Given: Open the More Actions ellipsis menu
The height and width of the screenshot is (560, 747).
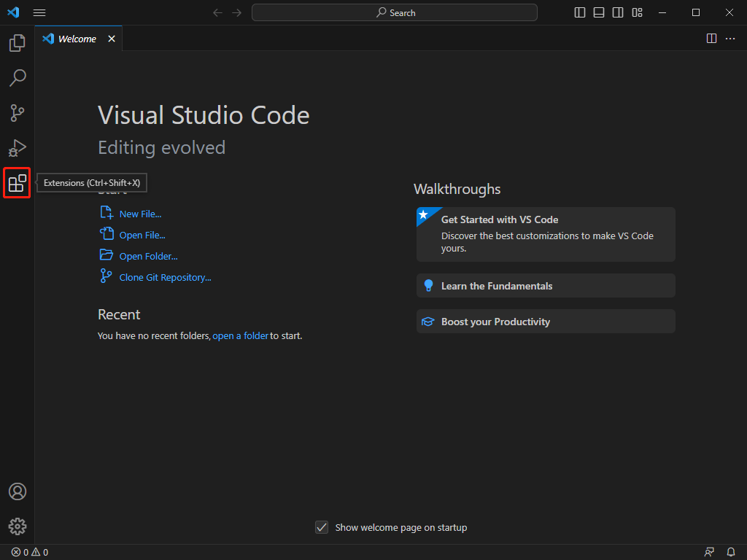Looking at the screenshot, I should click(x=730, y=39).
